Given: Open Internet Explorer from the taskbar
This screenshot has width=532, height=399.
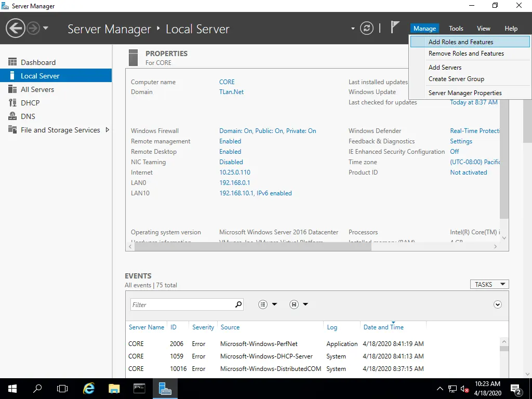Looking at the screenshot, I should click(x=89, y=389).
